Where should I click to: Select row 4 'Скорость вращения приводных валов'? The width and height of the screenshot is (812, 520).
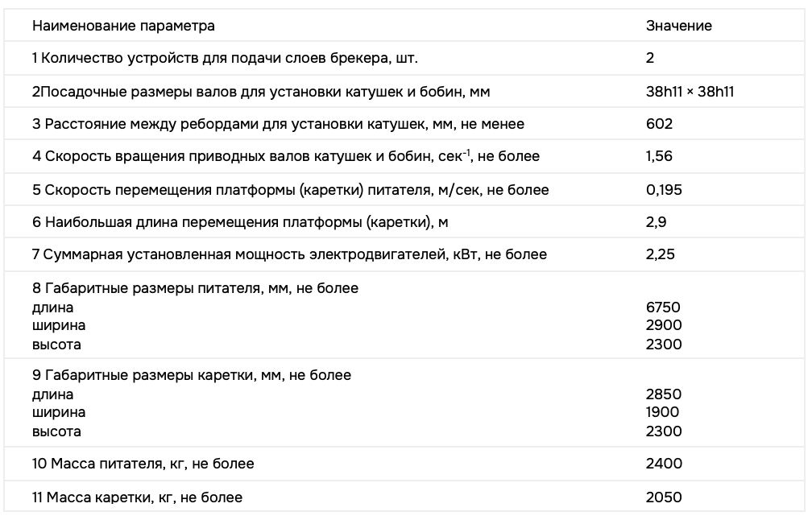point(286,156)
